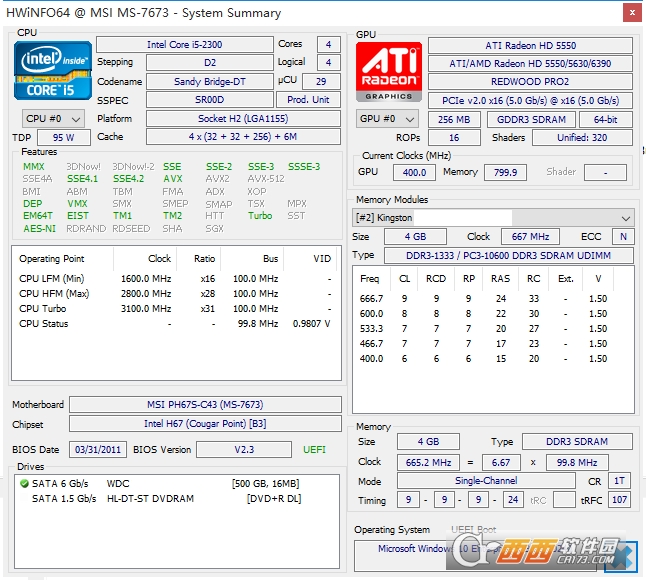Click the AES-NI feature label
Screen dimensions: 646x580
[39, 228]
